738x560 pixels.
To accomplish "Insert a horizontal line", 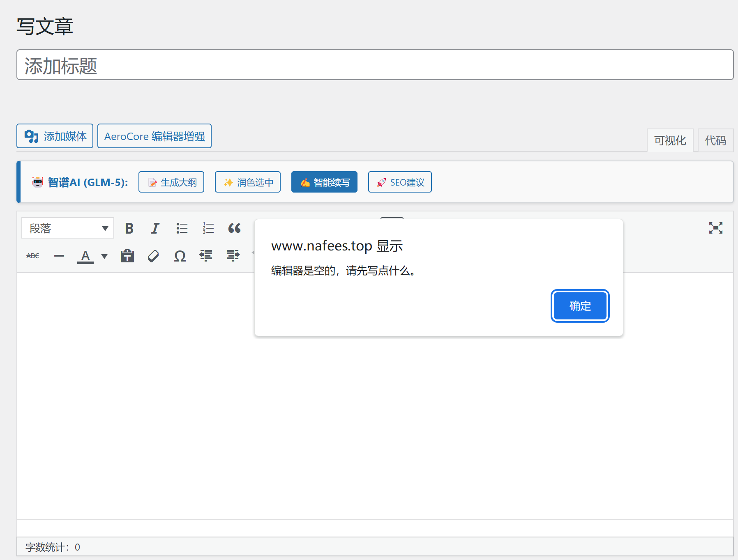I will (59, 256).
